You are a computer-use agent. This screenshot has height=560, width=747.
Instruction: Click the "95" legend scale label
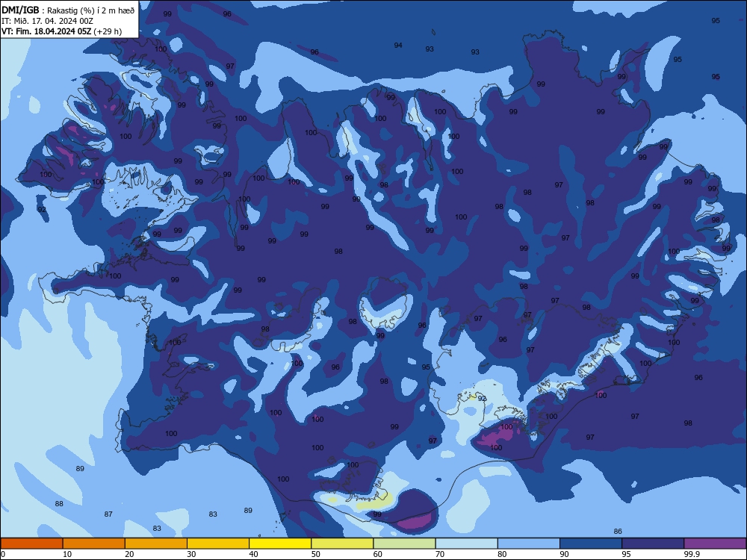[x=627, y=554]
